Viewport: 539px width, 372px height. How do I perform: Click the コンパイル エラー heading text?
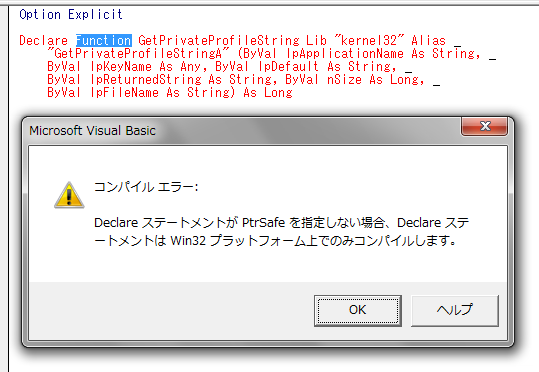(146, 187)
